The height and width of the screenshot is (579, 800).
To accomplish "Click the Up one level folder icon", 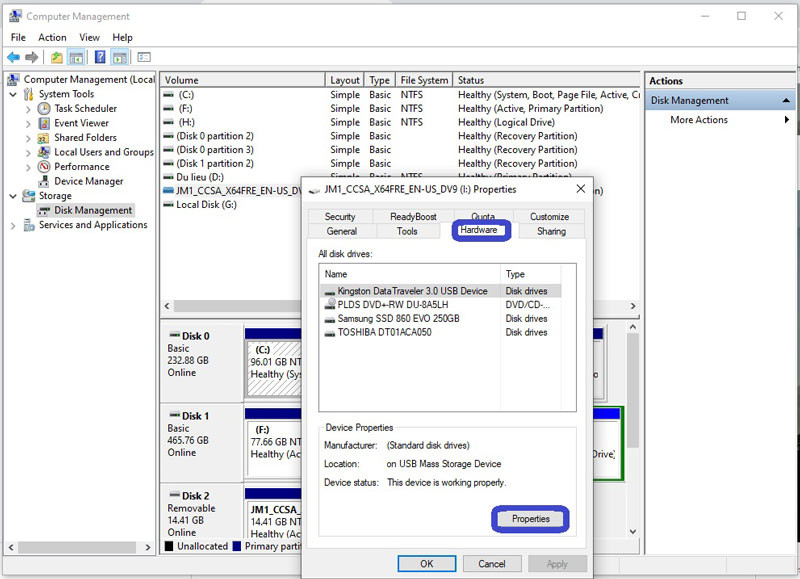I will [x=57, y=58].
